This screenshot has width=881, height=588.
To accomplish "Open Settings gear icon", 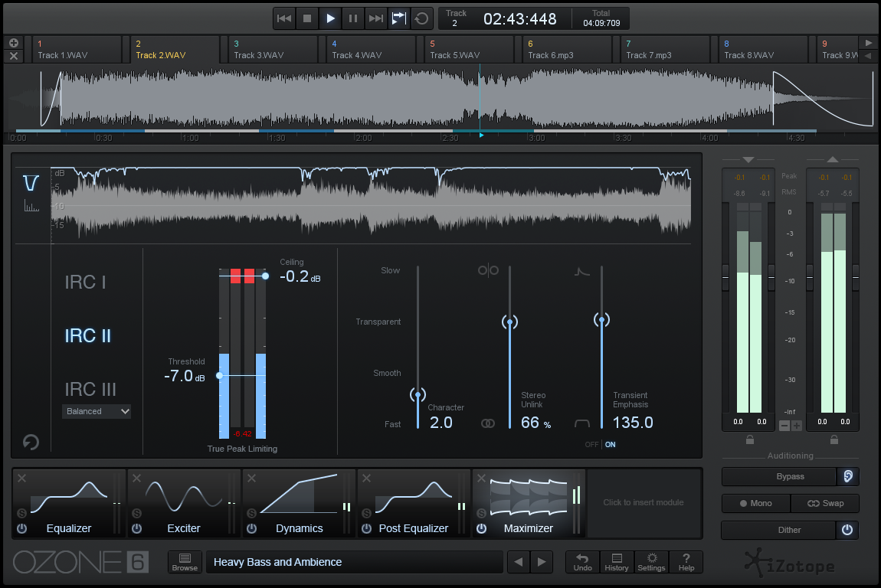I will (x=652, y=562).
